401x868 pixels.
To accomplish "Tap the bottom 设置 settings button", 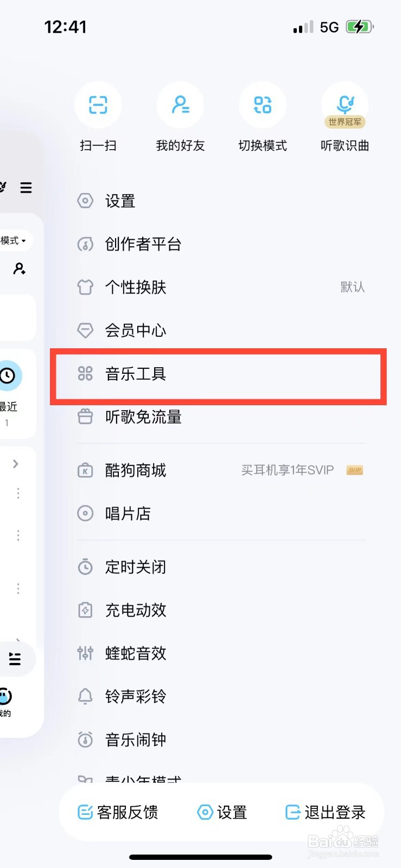I will point(222,812).
